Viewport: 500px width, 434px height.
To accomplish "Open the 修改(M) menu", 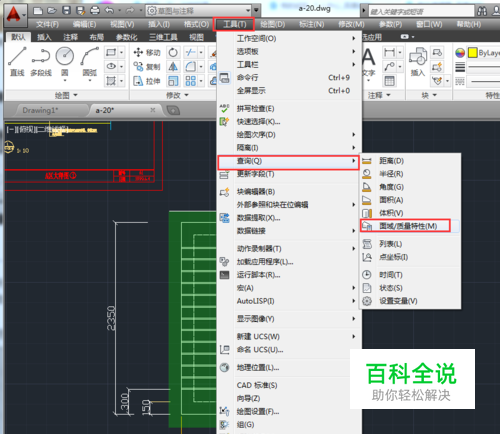I will [351, 24].
